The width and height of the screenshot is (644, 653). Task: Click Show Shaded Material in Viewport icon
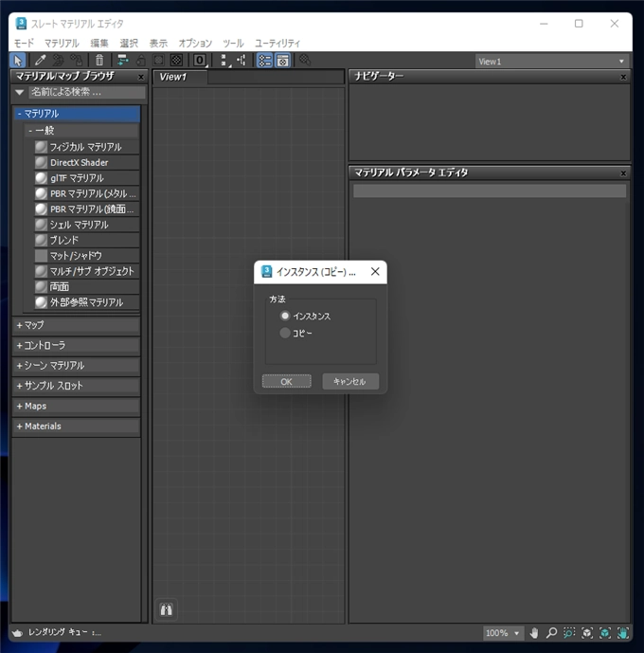(x=158, y=61)
